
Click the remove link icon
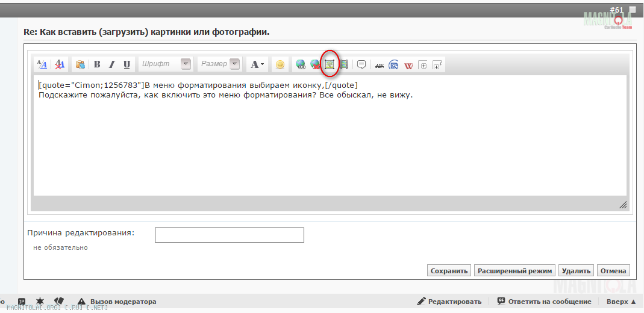[x=315, y=64]
